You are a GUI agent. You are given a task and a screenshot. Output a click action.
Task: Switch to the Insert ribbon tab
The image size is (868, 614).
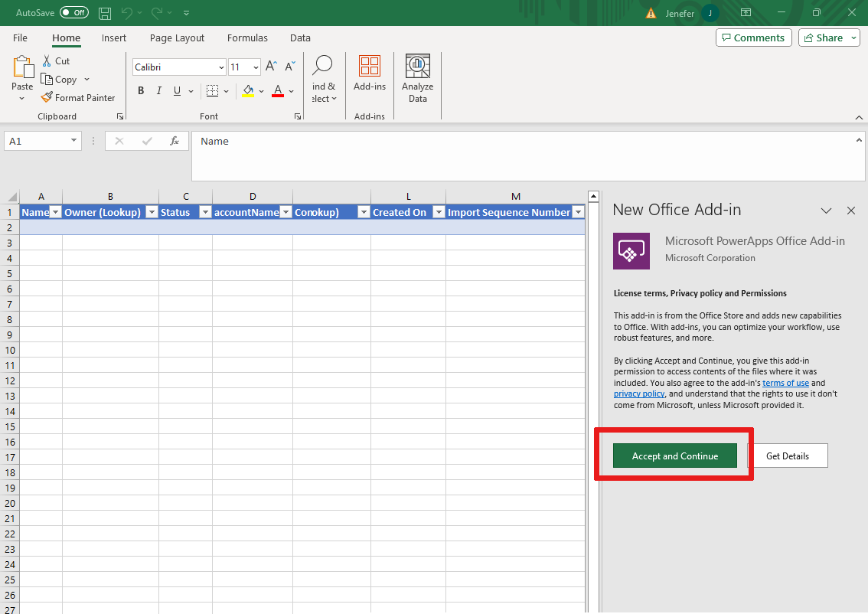coord(114,38)
